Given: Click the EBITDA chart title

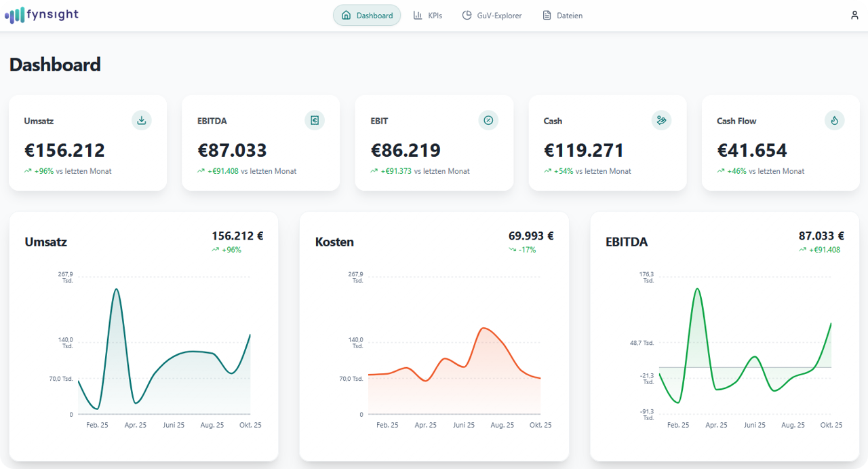Looking at the screenshot, I should tap(627, 242).
